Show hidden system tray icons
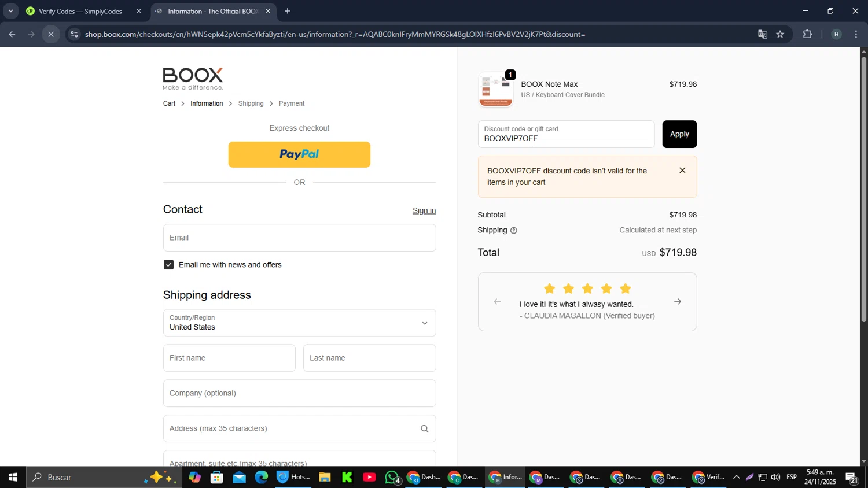868x488 pixels. [x=737, y=477]
